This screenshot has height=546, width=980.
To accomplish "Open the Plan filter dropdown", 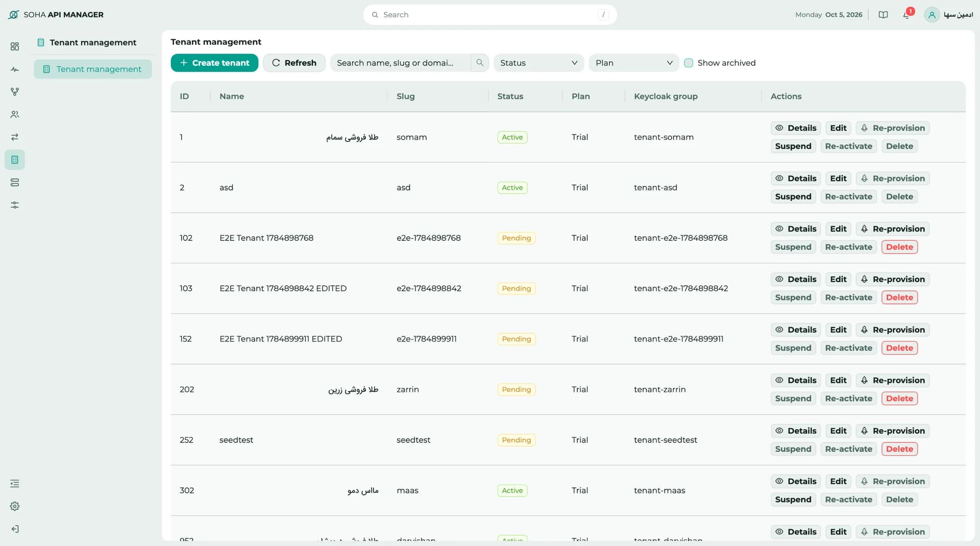I will click(x=633, y=63).
